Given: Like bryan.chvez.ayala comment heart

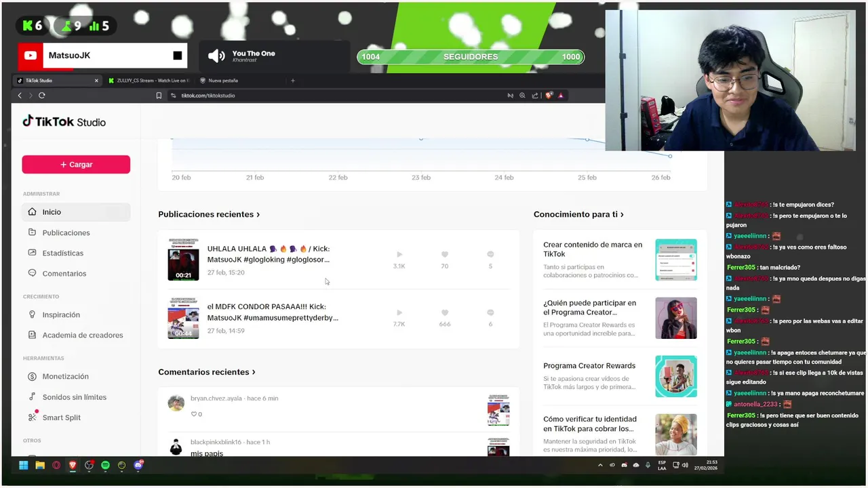Looking at the screenshot, I should pos(193,414).
